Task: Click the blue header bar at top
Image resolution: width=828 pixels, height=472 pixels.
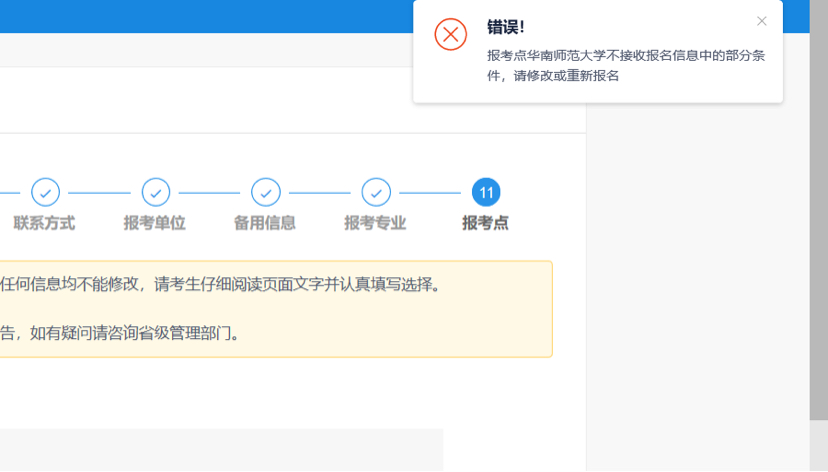Action: (200, 15)
